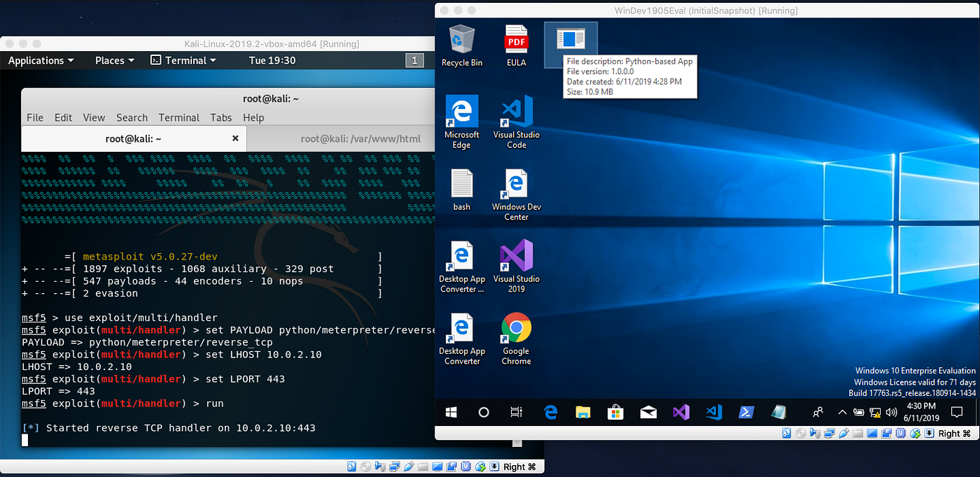The height and width of the screenshot is (477, 980).
Task: Close the root@kali: ~ terminal tab
Action: click(235, 138)
